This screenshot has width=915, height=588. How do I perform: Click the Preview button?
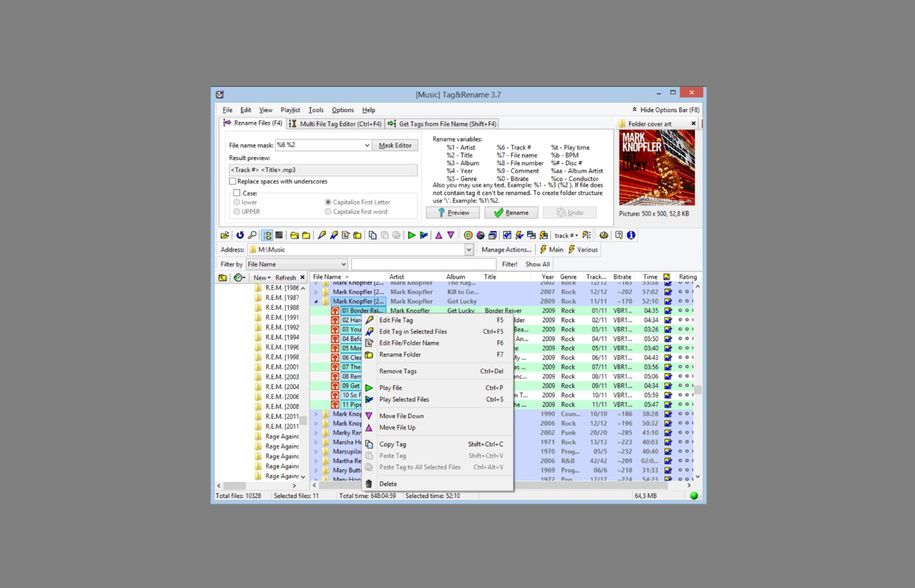[453, 213]
